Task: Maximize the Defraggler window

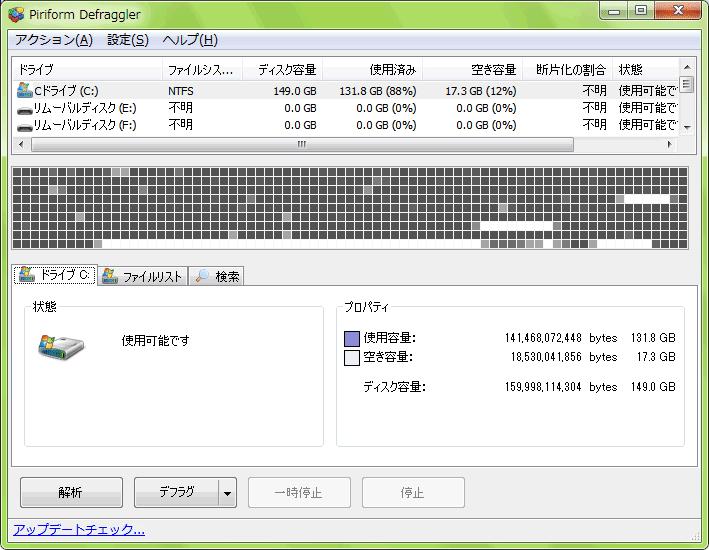Action: click(641, 10)
